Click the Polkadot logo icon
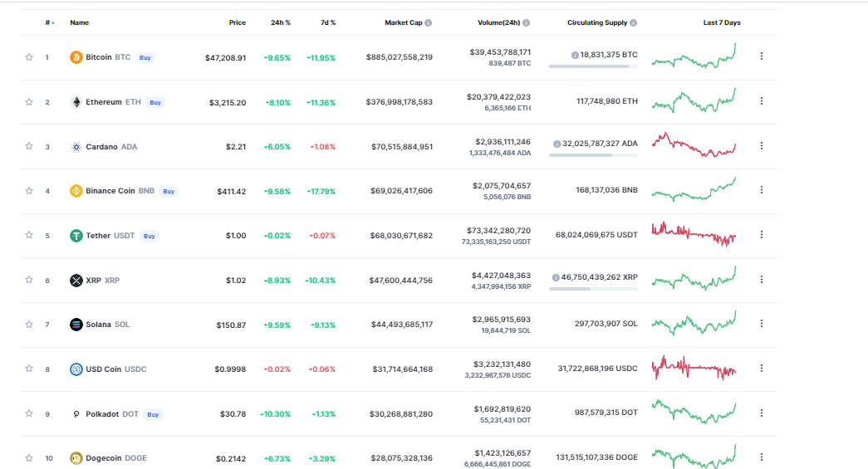Image resolution: width=868 pixels, height=469 pixels. coord(76,413)
